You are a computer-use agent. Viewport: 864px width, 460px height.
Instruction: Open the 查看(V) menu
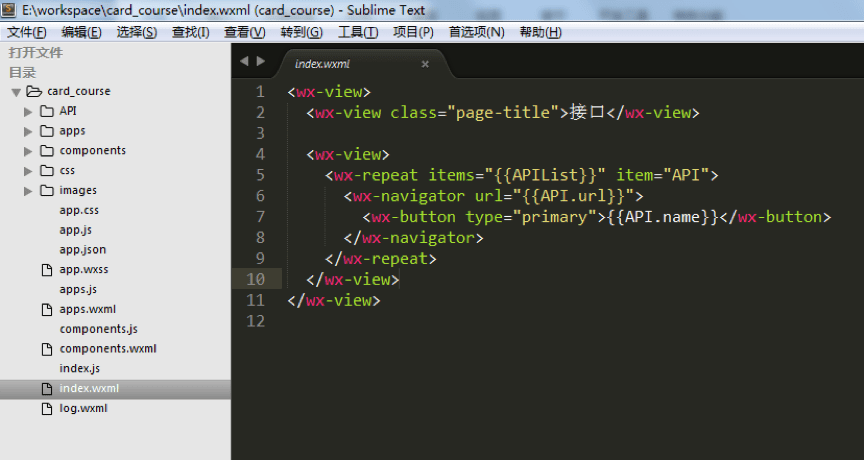(x=245, y=33)
